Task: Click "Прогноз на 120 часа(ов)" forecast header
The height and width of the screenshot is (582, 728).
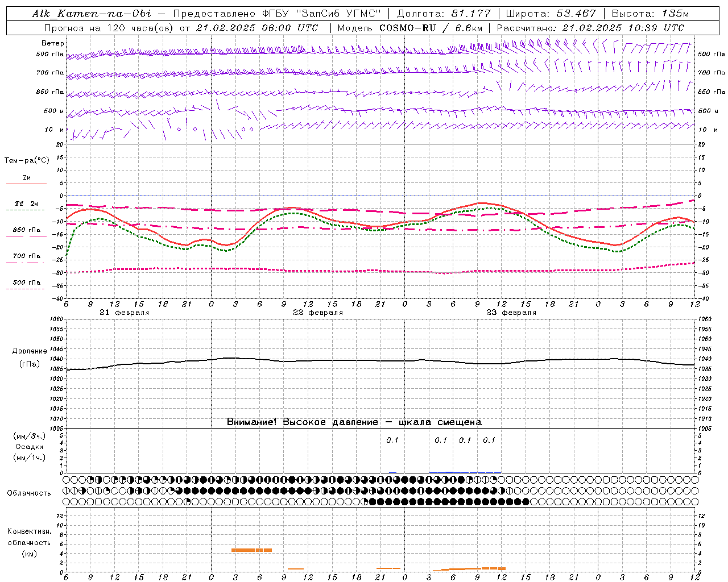Action: pos(108,28)
